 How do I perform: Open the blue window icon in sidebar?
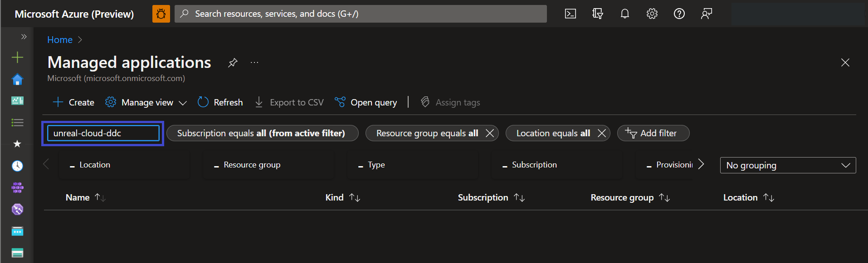17,231
